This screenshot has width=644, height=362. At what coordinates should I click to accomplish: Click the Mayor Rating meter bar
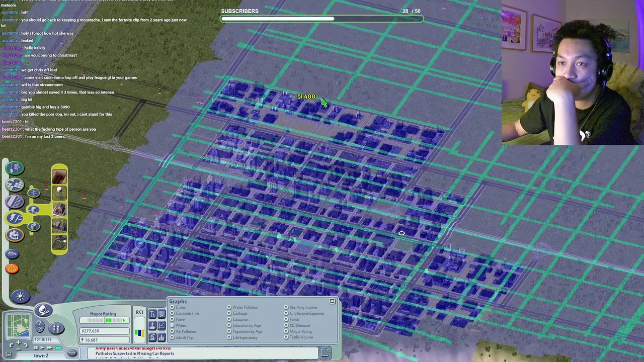point(105,320)
